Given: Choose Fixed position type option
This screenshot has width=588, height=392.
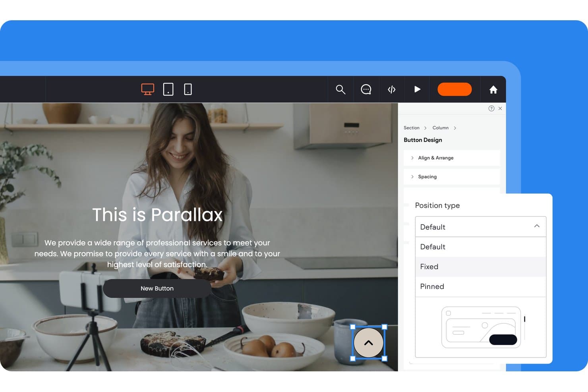Looking at the screenshot, I should [481, 267].
